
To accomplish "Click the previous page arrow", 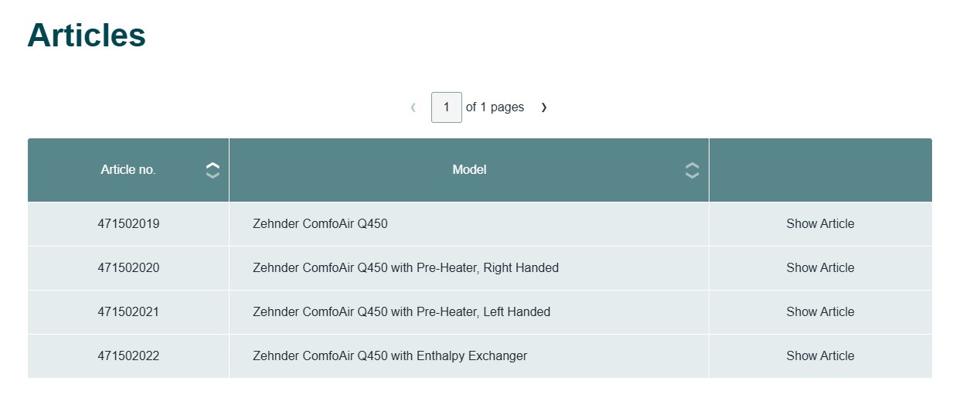I will point(413,107).
